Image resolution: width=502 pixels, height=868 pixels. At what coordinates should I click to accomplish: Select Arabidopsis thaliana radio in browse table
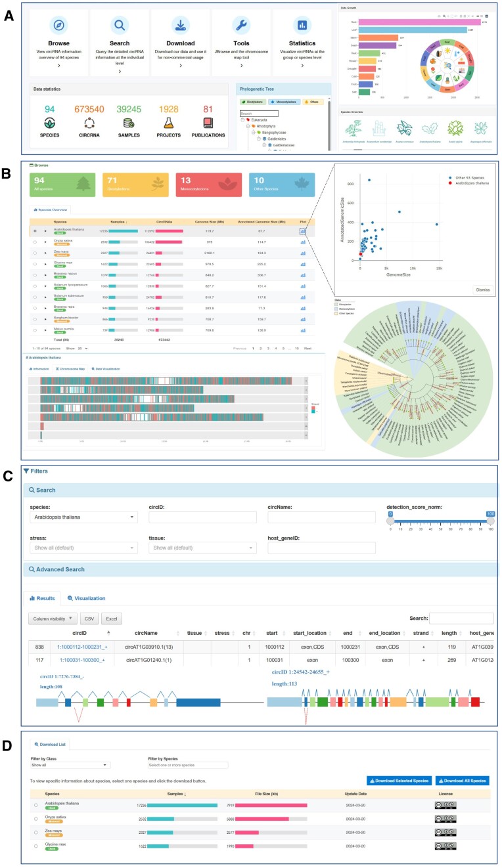click(x=34, y=231)
